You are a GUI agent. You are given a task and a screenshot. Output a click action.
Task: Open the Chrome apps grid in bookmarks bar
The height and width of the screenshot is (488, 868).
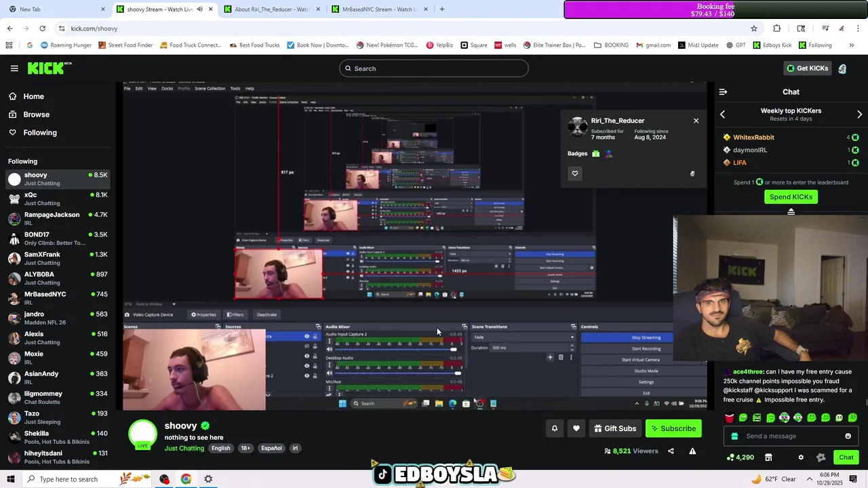[9, 45]
